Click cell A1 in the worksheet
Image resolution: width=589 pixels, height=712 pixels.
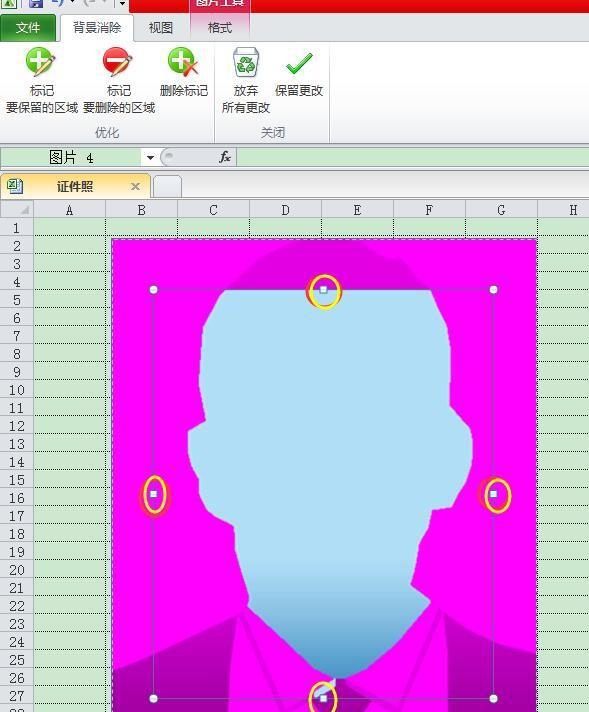pos(69,228)
